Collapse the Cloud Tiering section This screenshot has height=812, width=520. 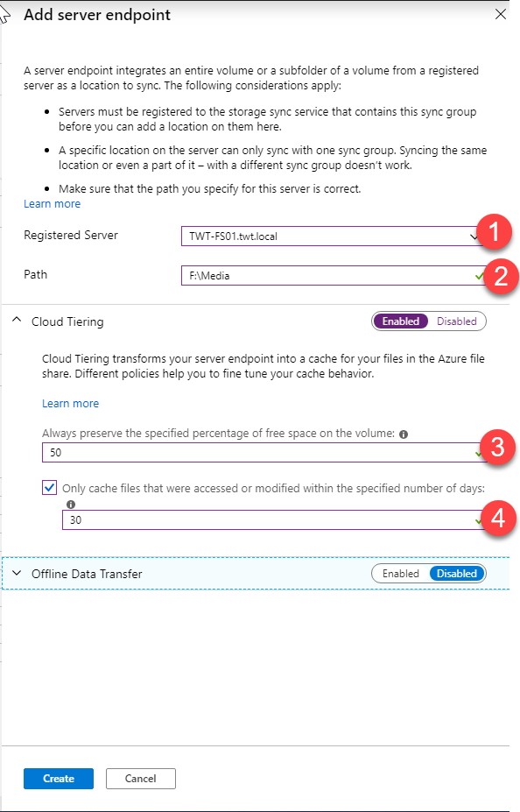17,321
